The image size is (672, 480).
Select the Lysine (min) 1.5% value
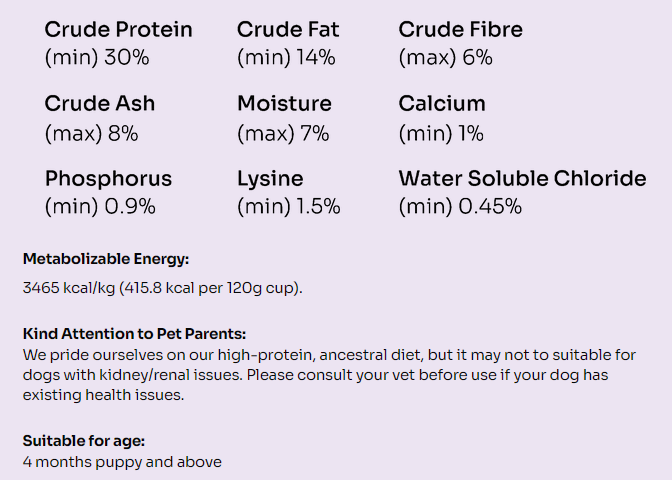[288, 207]
